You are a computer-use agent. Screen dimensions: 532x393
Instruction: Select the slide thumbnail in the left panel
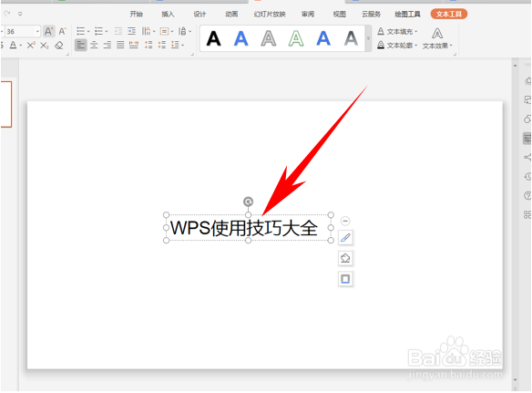(6, 104)
